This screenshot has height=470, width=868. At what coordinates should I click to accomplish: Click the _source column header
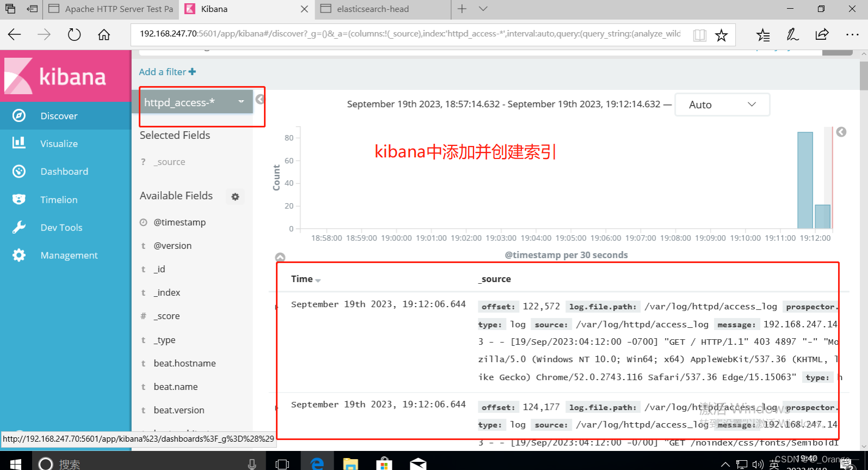(495, 279)
